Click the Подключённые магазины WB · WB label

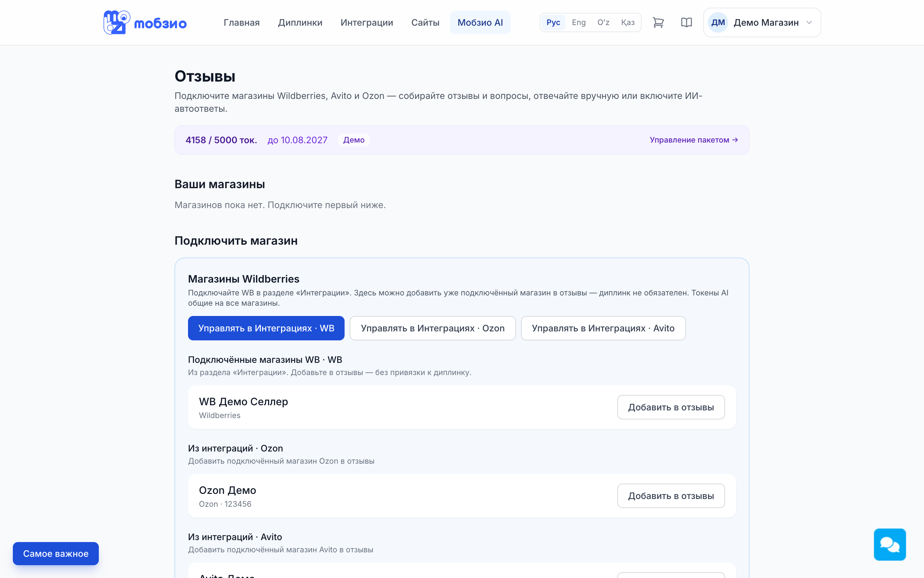point(265,360)
